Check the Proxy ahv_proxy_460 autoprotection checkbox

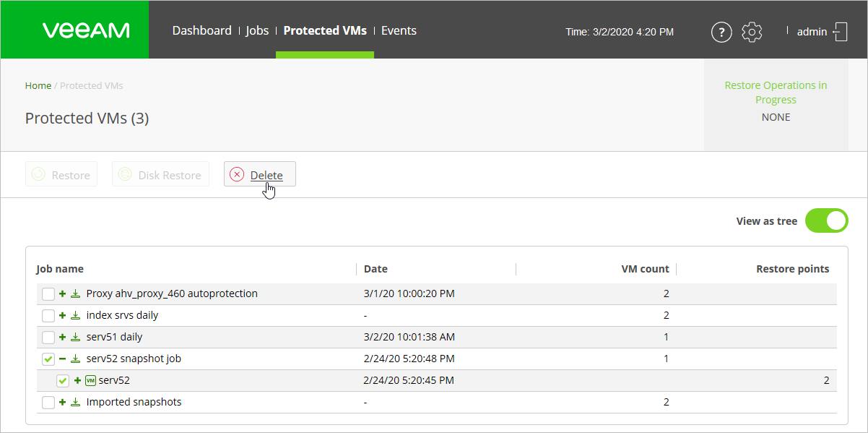coord(48,294)
